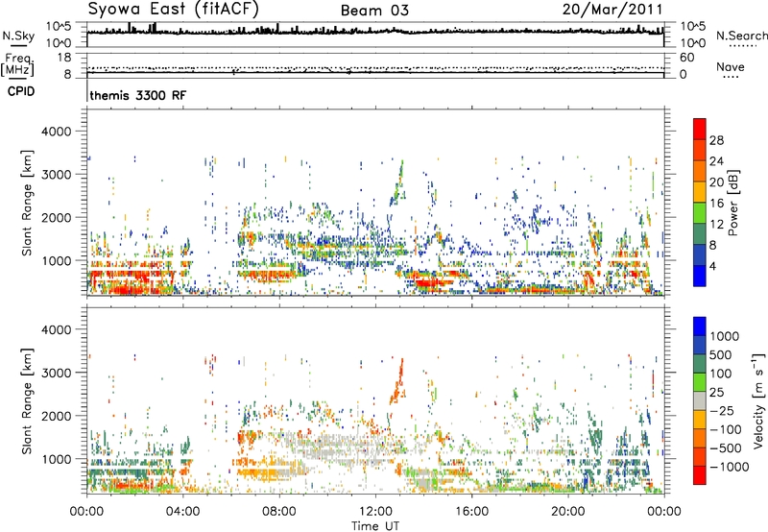Select the 'Beam 03' label
768x532 pixels.
(x=374, y=11)
